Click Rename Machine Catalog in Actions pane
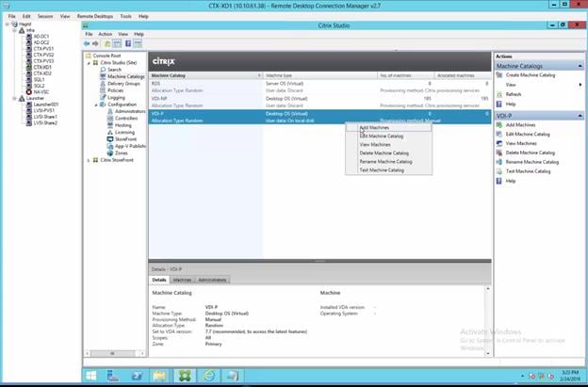This screenshot has height=387, width=588. 532,162
